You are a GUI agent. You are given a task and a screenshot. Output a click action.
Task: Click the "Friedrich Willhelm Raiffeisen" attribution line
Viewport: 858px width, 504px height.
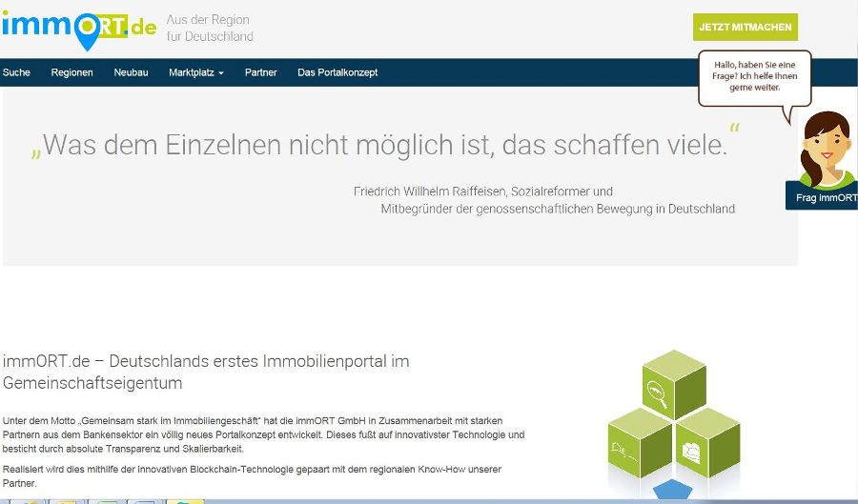point(483,192)
